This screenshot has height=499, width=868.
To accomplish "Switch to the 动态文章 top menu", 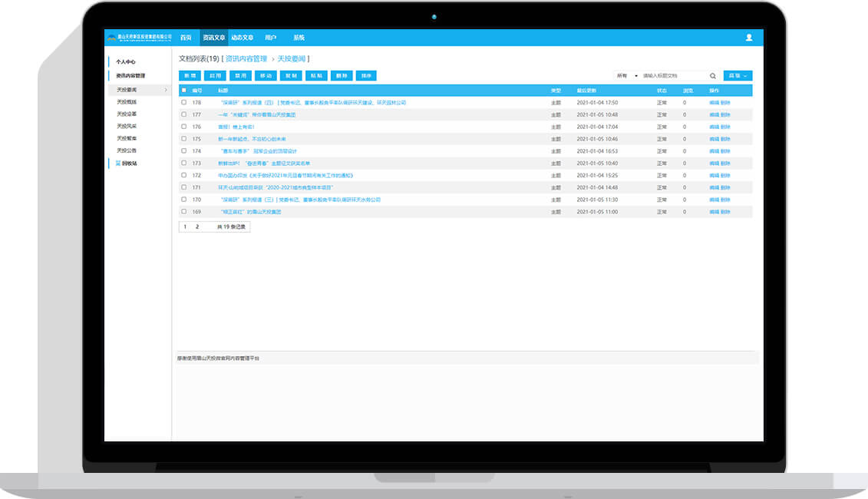I will [242, 38].
